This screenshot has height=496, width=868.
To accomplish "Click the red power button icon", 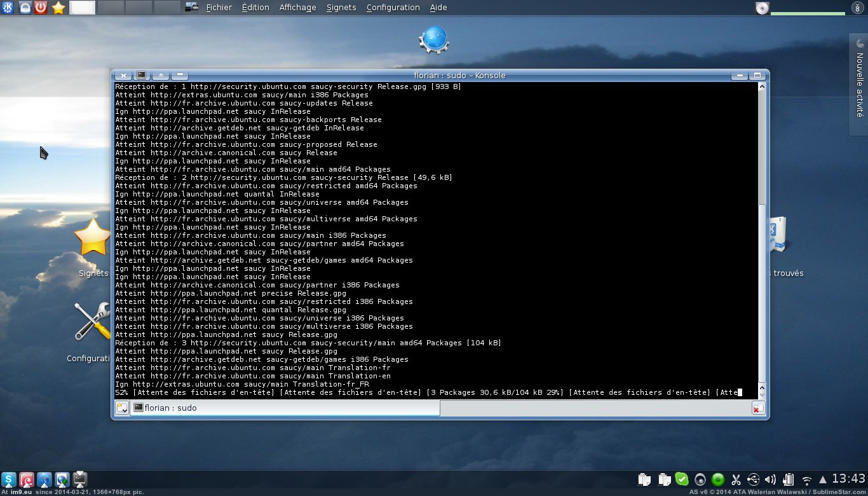I will 41,8.
